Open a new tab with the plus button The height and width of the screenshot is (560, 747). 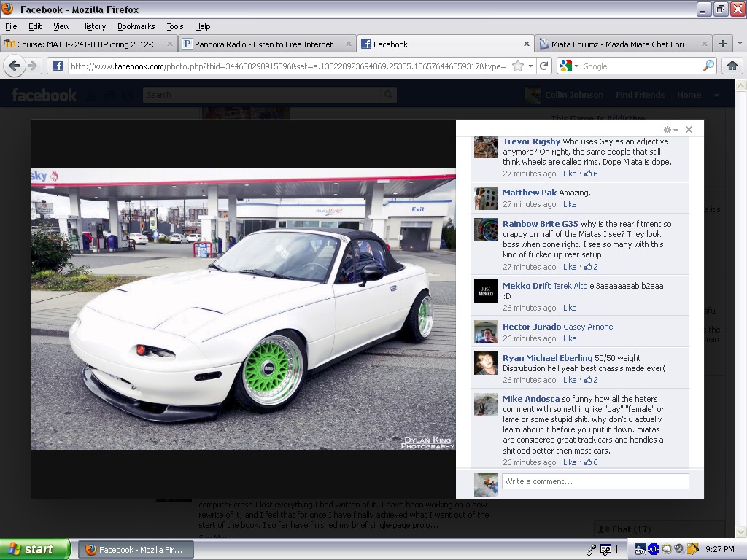coord(722,44)
